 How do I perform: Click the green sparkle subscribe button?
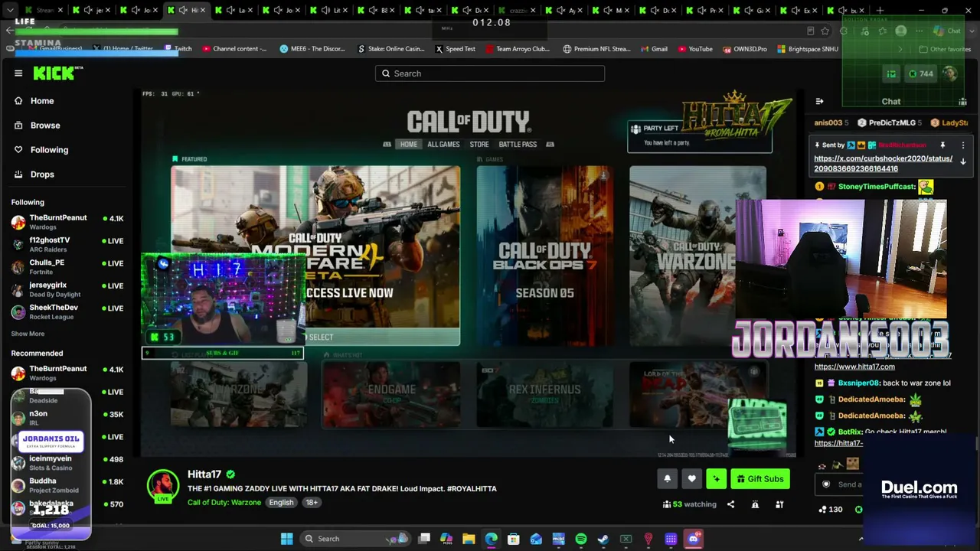click(716, 479)
